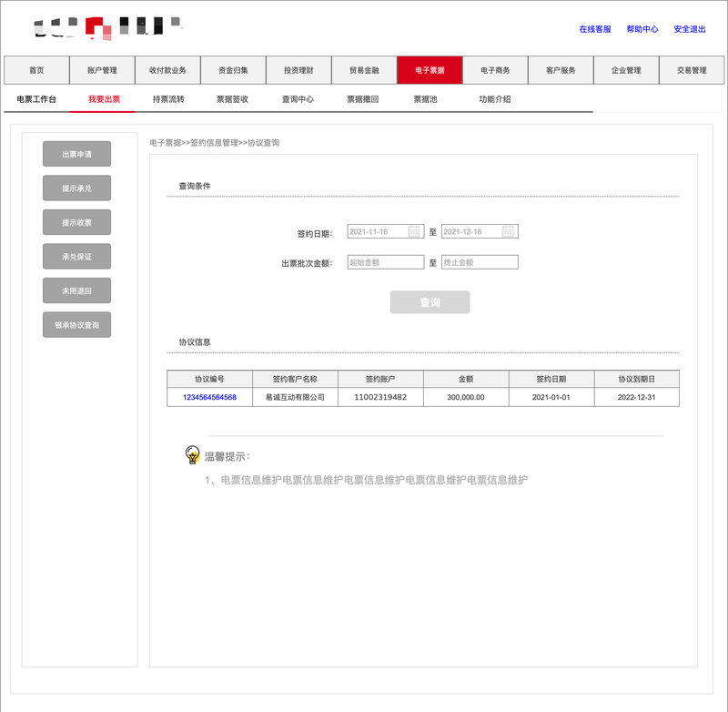Select the 电子票据 main tab
The width and height of the screenshot is (728, 712).
click(x=430, y=70)
